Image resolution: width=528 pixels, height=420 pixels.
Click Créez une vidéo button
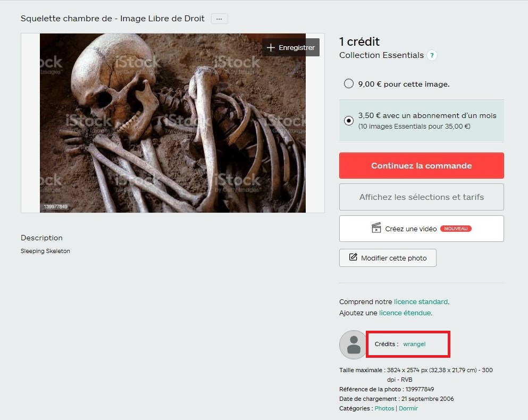tap(421, 229)
